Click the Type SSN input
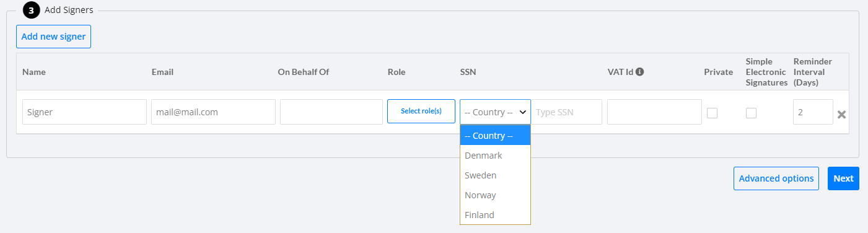Viewport: 868px width, 233px height. coord(566,112)
